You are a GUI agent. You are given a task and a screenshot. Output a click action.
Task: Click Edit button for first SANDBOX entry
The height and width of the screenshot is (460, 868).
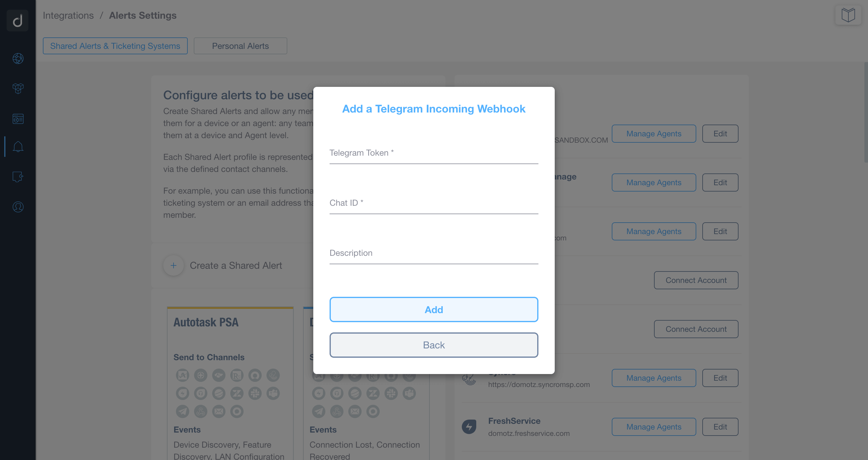(720, 134)
